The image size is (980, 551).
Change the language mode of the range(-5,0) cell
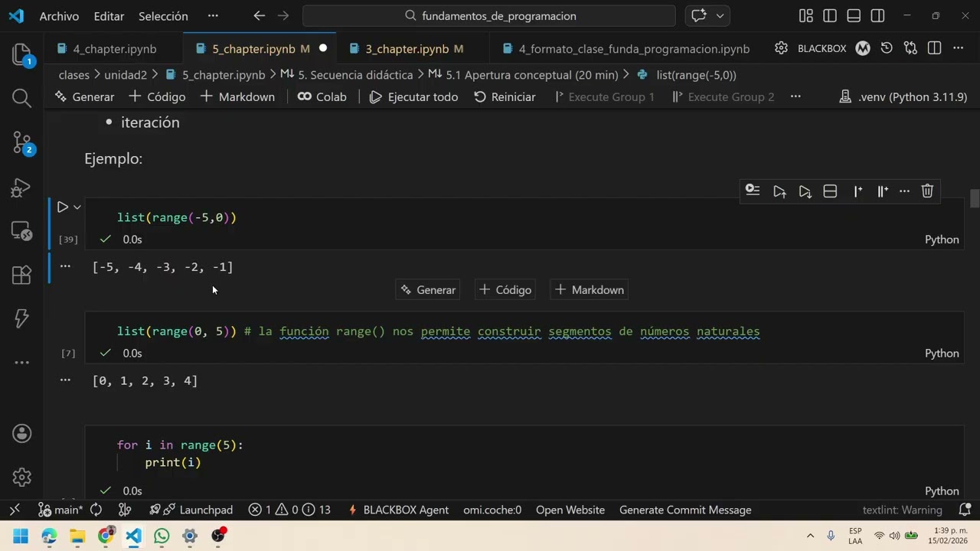942,240
